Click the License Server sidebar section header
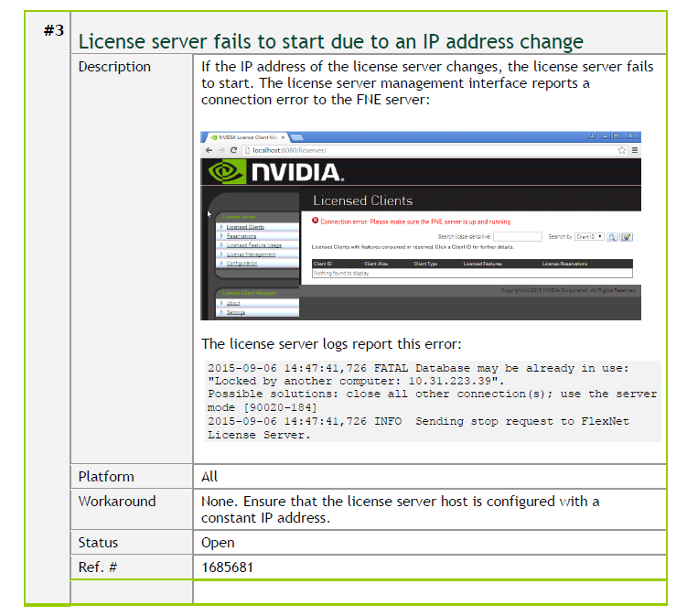Image resolution: width=687 pixels, height=616 pixels. pyautogui.click(x=239, y=217)
